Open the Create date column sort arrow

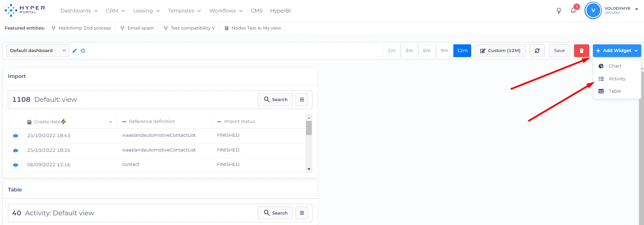(x=110, y=122)
